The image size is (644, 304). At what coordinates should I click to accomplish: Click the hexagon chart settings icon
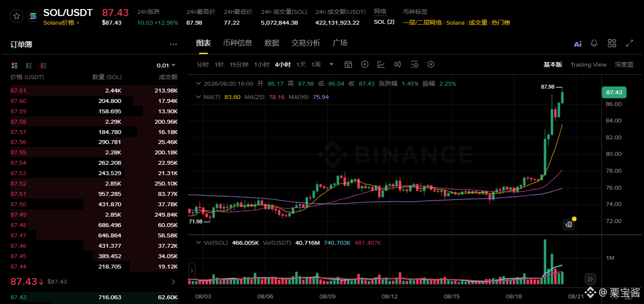tap(431, 64)
